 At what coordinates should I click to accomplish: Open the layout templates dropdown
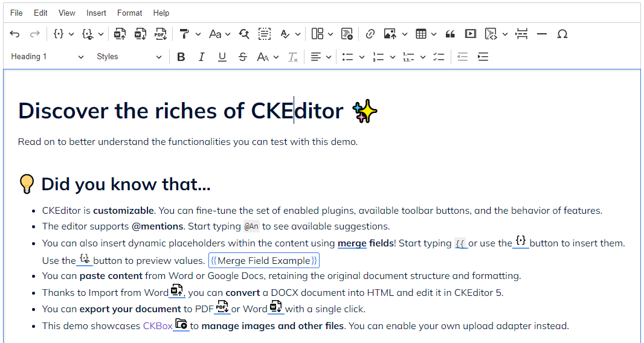pos(322,34)
